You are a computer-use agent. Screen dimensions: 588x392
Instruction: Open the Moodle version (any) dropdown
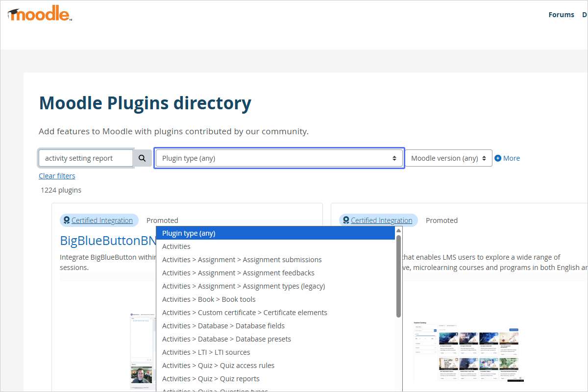click(x=448, y=158)
